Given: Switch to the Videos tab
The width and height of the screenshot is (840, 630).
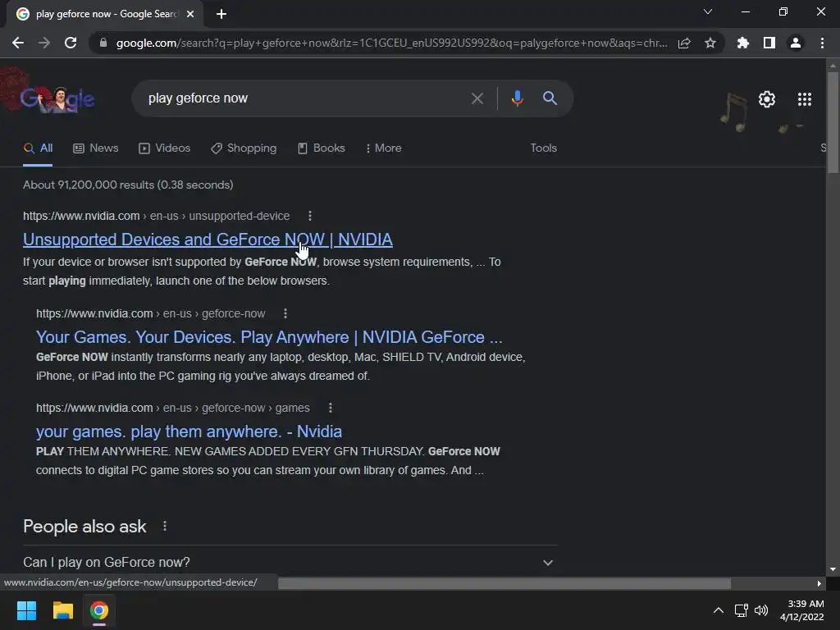Looking at the screenshot, I should point(164,148).
